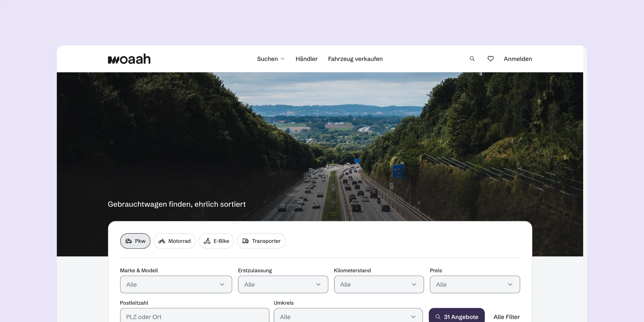Select the Motorrad vehicle type

click(174, 241)
